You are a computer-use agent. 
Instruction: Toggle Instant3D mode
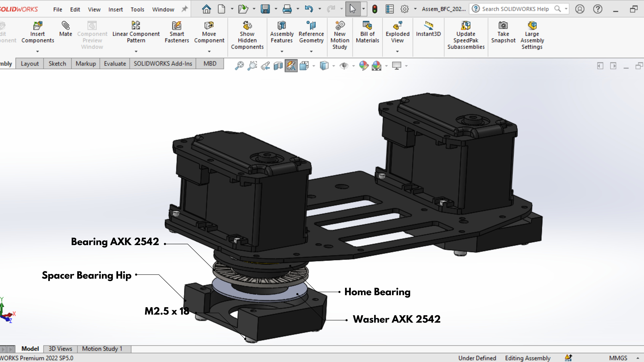point(428,29)
